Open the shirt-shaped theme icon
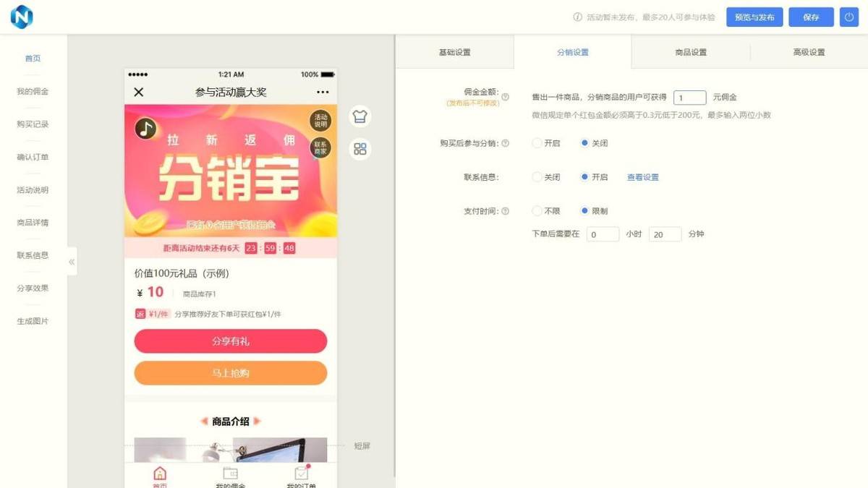Image resolution: width=868 pixels, height=488 pixels. tap(359, 116)
